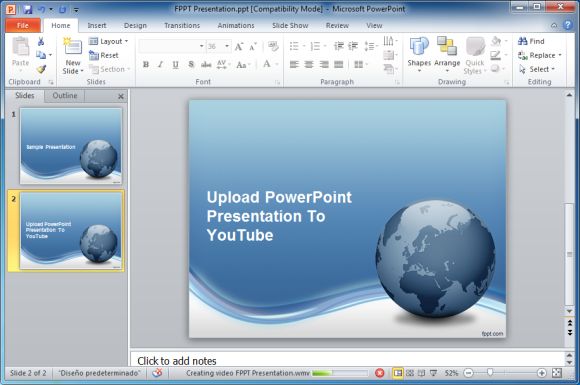This screenshot has width=580, height=385.
Task: Start Slide Show from status bar
Action: point(434,373)
